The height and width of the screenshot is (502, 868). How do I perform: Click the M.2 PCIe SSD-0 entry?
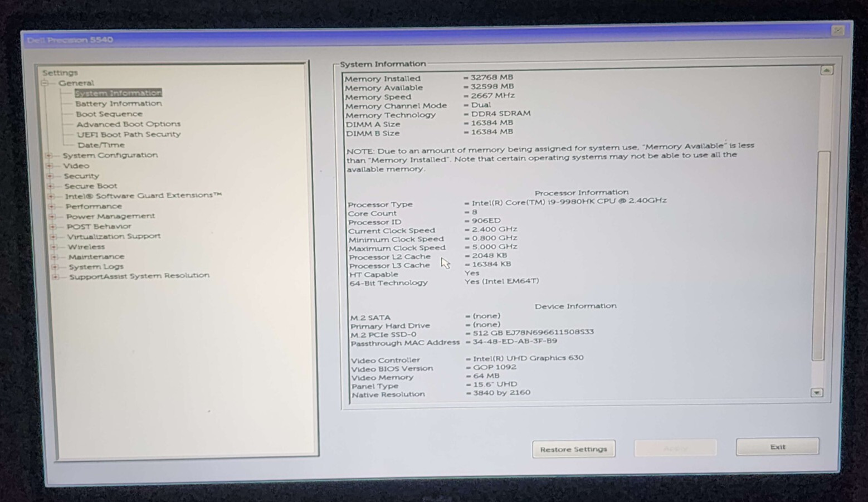pos(472,334)
